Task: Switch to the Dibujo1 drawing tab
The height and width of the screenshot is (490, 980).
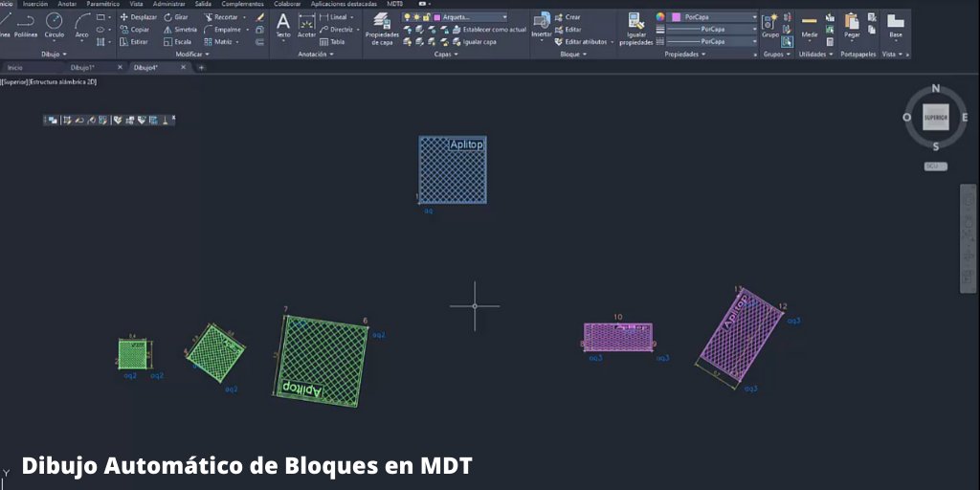Action: [x=82, y=68]
